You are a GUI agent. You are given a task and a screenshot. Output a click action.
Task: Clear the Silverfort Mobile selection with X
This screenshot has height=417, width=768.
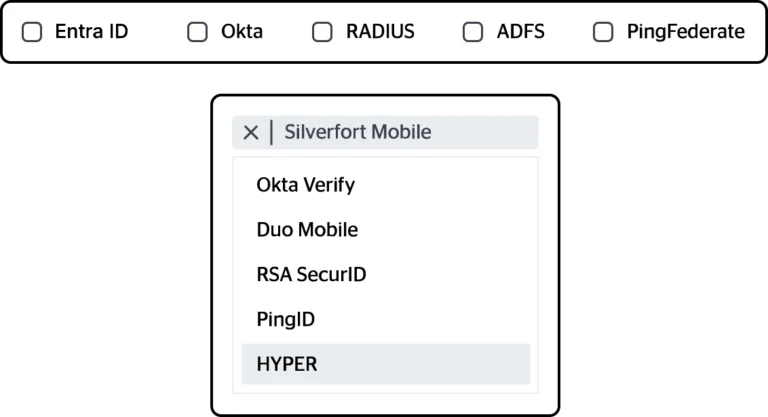point(251,132)
